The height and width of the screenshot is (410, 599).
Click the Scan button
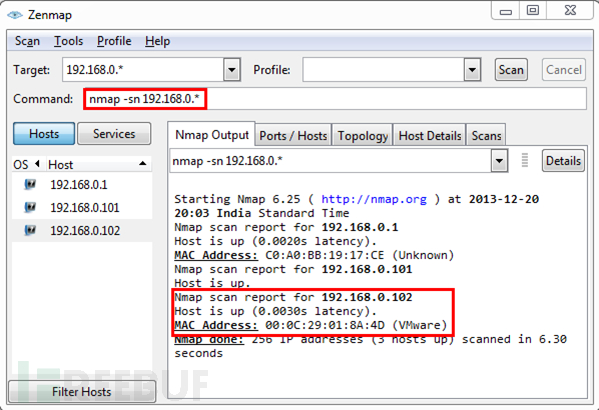[x=511, y=70]
